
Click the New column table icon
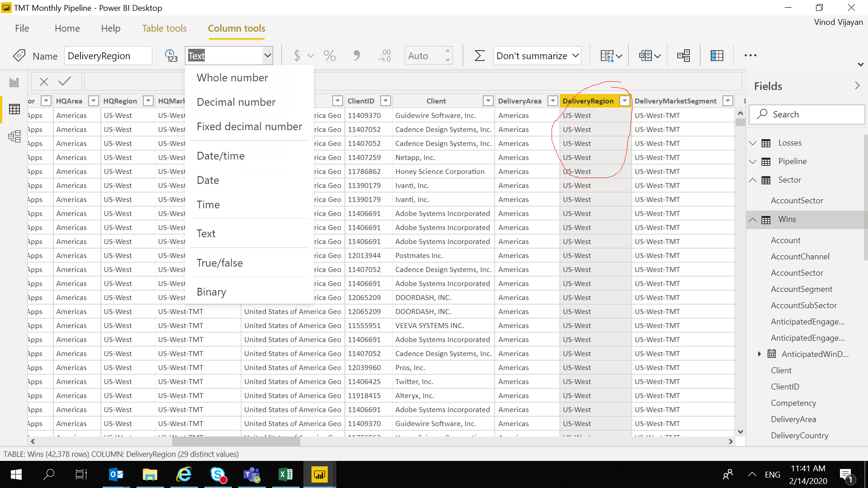pos(717,56)
